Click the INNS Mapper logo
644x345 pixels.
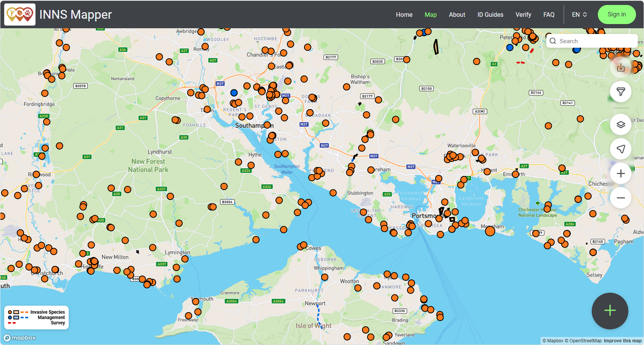tap(19, 14)
